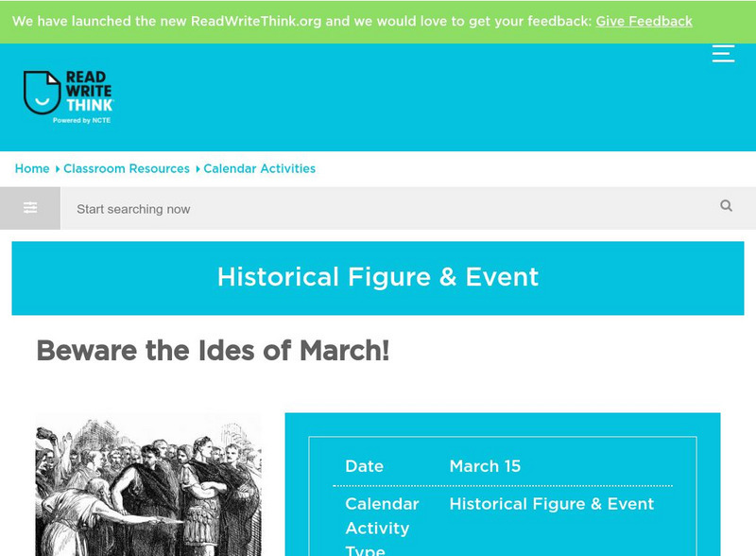Click the green launch announcement text
The image size is (756, 556).
point(301,21)
